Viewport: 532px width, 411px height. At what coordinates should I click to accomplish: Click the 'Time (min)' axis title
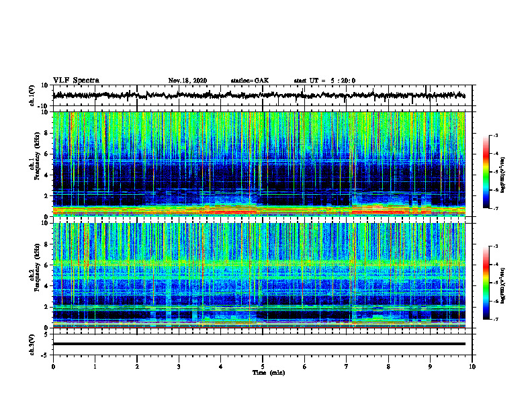(x=269, y=373)
